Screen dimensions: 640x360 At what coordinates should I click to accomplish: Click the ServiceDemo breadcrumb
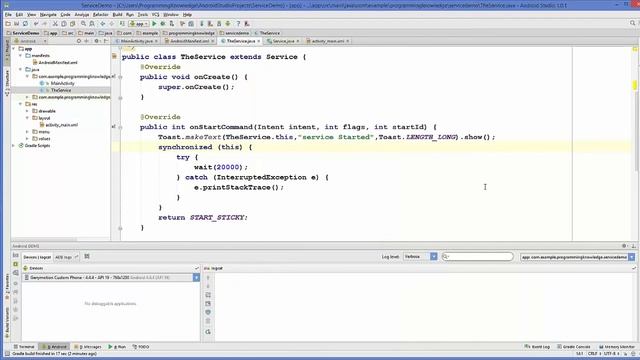[23, 33]
